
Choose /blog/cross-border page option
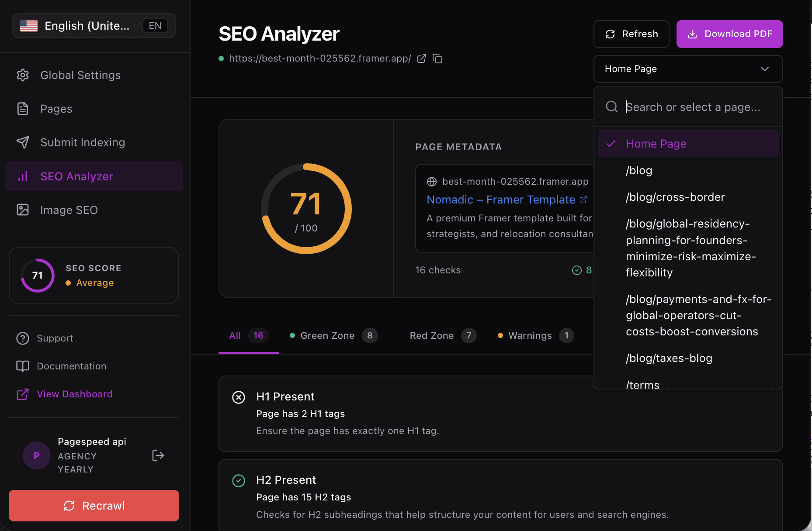point(688,197)
